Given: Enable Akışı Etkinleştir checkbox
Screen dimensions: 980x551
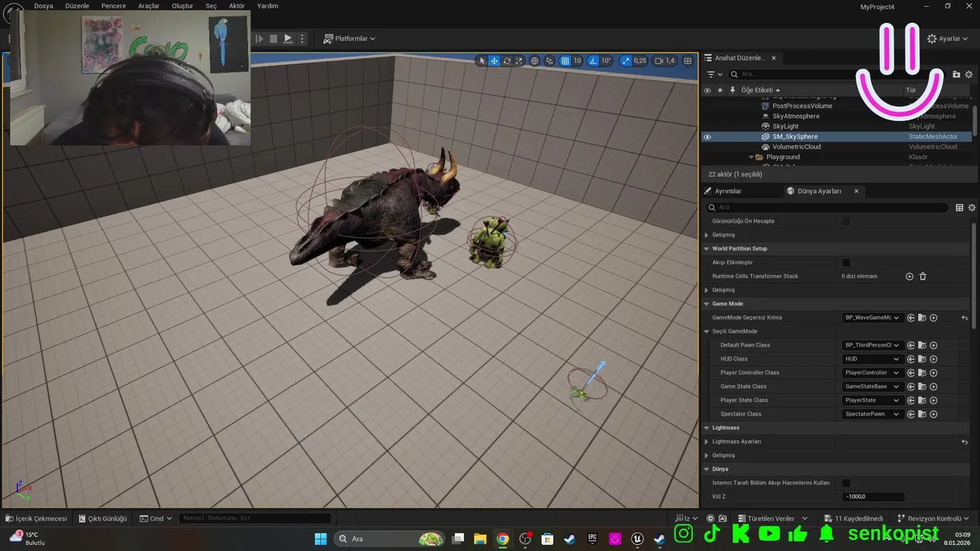Looking at the screenshot, I should coord(846,262).
